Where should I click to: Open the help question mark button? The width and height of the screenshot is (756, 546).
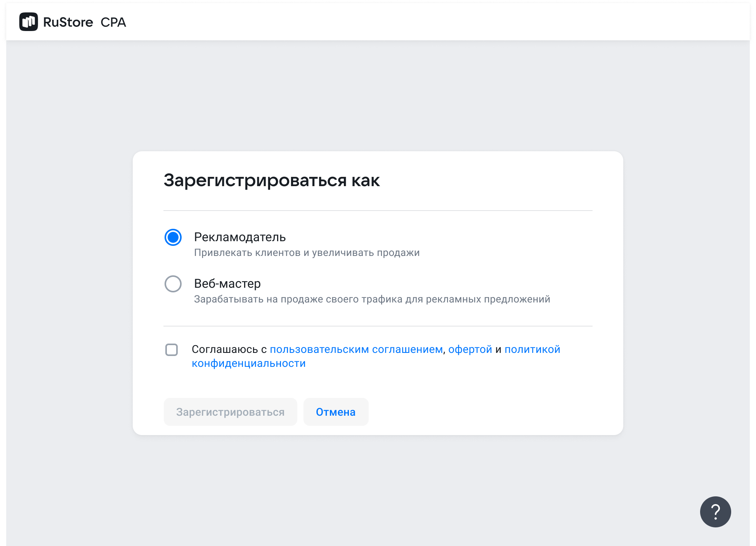pyautogui.click(x=715, y=512)
